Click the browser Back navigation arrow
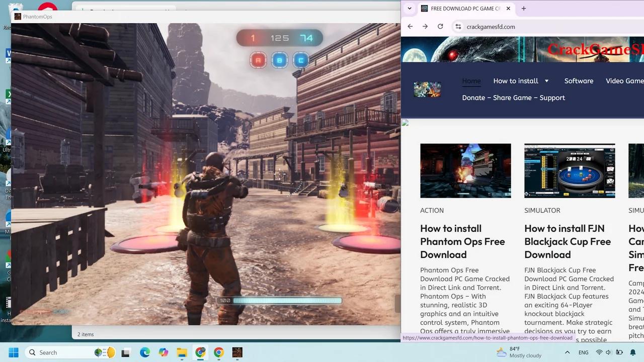This screenshot has width=644, height=362. coord(410,26)
